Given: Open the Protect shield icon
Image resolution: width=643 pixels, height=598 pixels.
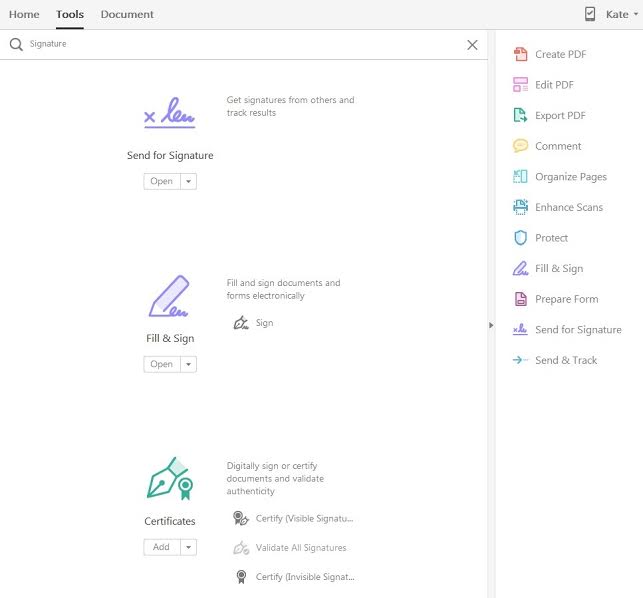Looking at the screenshot, I should tap(520, 237).
